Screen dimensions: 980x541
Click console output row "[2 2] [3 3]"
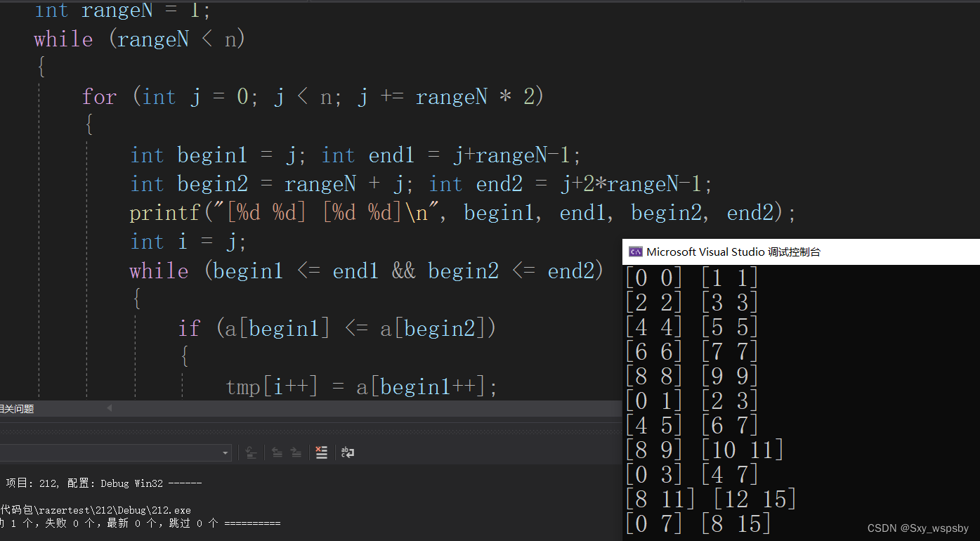click(x=691, y=303)
